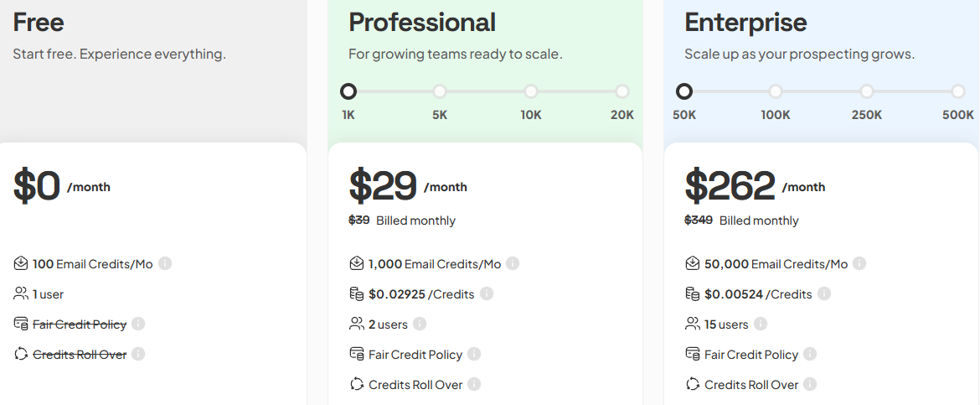The width and height of the screenshot is (980, 405).
Task: Click the users icon beside 15 users
Action: click(x=692, y=324)
